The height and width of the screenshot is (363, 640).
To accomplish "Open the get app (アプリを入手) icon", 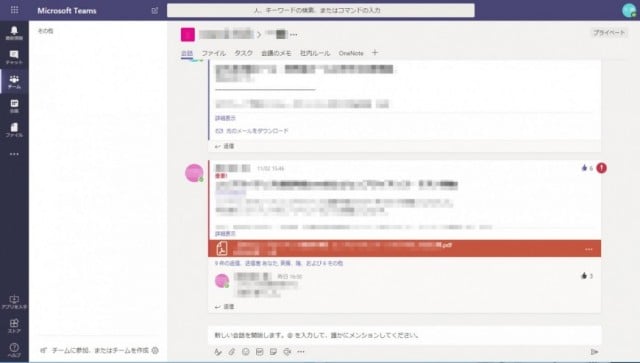I will click(x=14, y=302).
